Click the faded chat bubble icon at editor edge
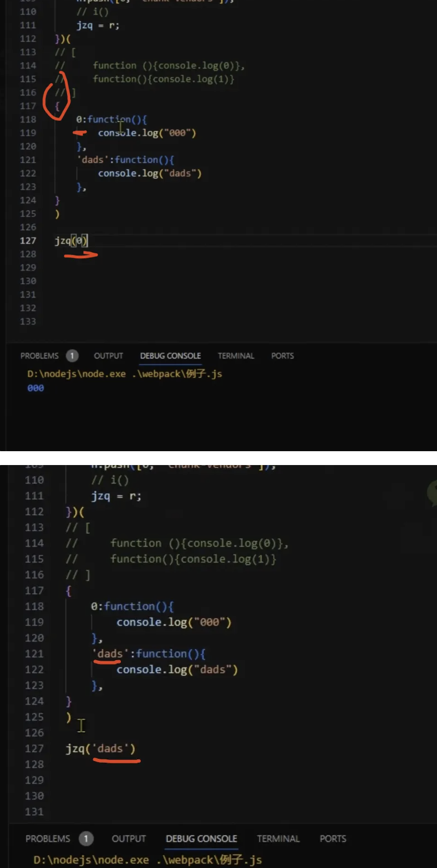Image resolution: width=437 pixels, height=868 pixels. point(431,493)
